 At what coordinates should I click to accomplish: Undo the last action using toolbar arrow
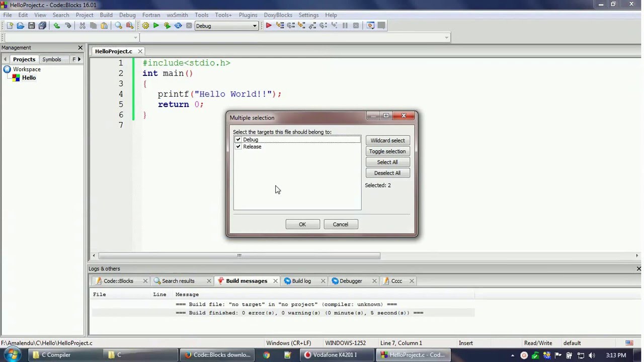pyautogui.click(x=57, y=26)
